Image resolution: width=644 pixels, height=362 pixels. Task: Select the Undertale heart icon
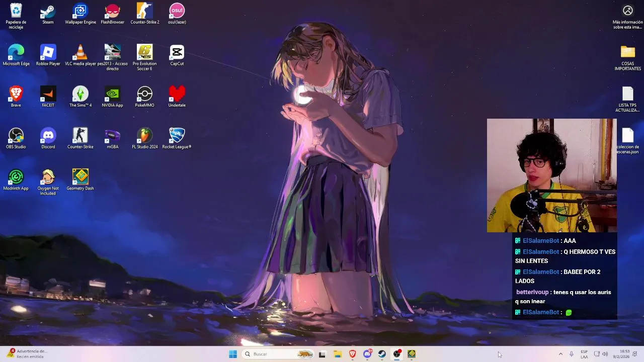point(177,97)
